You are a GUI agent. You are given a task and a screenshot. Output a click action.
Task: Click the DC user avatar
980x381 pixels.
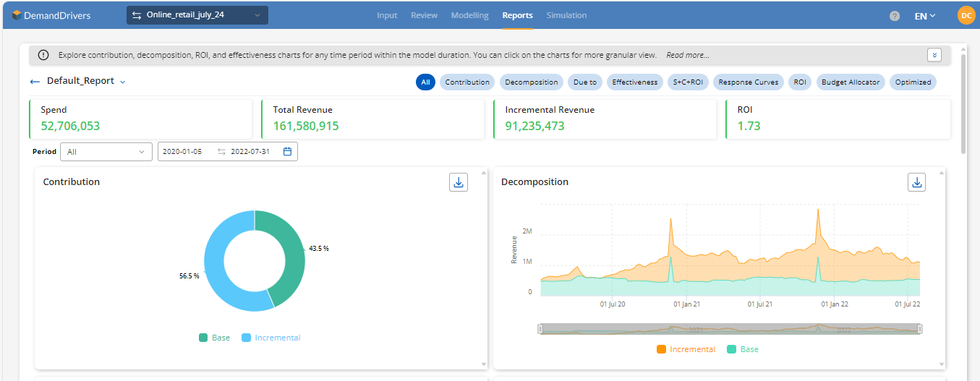pos(966,15)
